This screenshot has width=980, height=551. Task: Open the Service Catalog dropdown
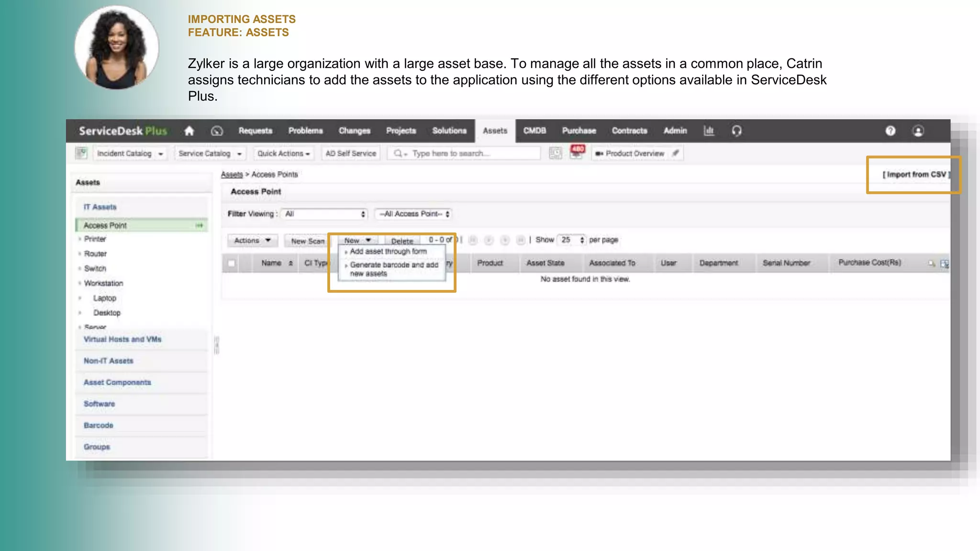[210, 153]
